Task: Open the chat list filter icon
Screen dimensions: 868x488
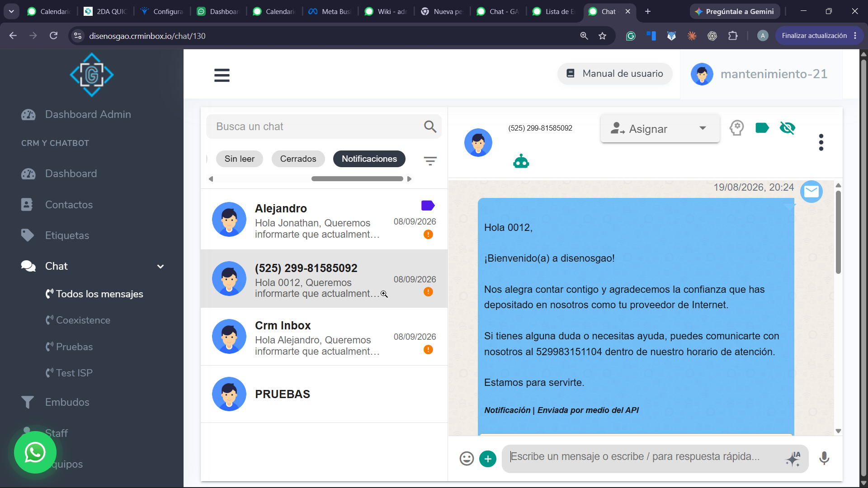Action: tap(430, 161)
